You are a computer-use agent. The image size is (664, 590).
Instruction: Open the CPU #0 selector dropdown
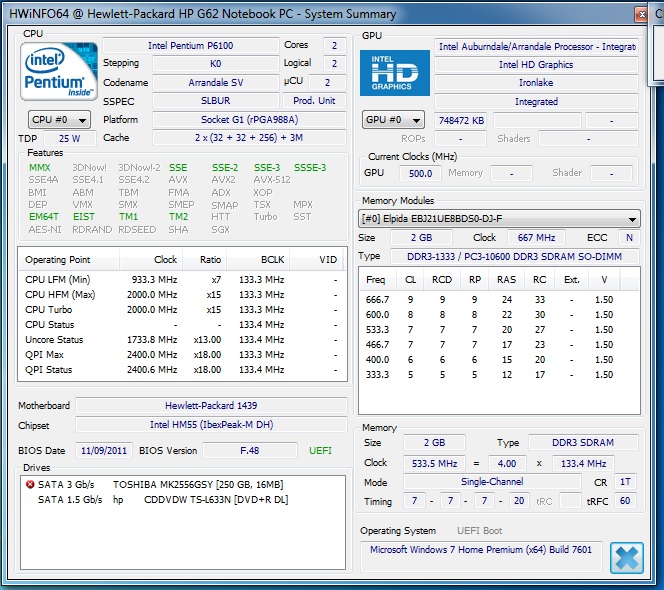click(59, 120)
